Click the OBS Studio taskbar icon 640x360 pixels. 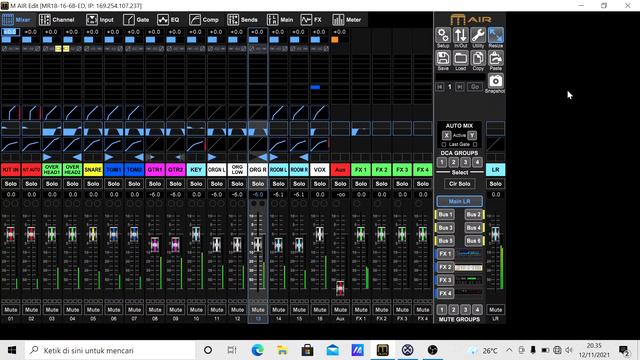(433, 350)
